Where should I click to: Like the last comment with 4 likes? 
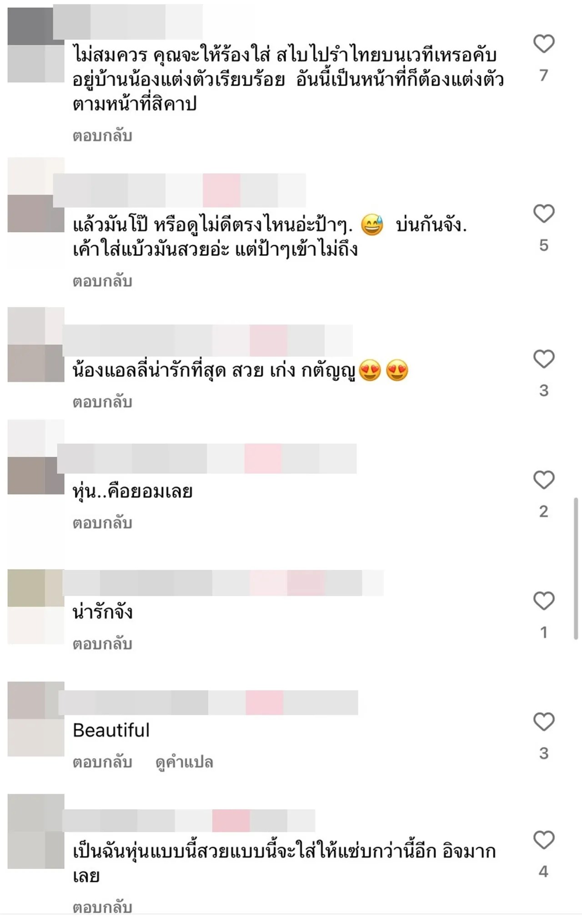pyautogui.click(x=544, y=840)
